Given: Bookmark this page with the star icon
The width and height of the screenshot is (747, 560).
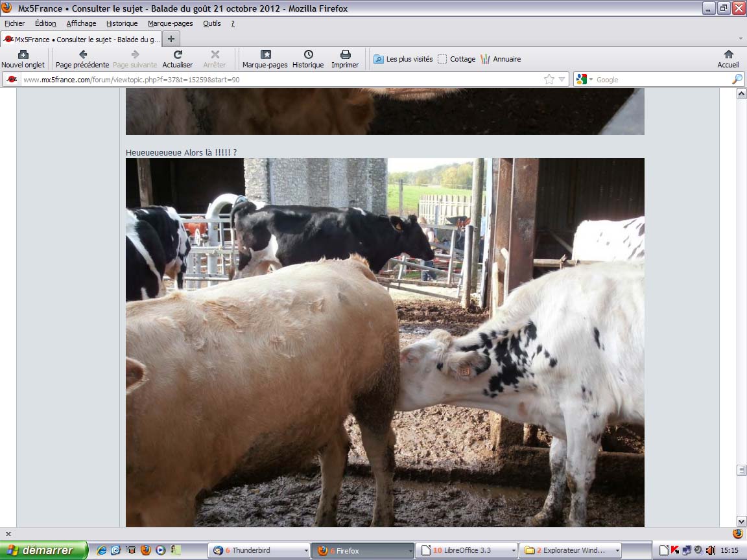Looking at the screenshot, I should [549, 80].
